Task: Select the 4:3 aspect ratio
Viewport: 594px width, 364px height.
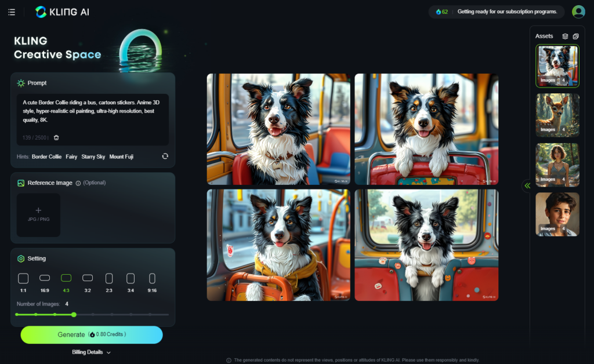Action: click(x=66, y=283)
